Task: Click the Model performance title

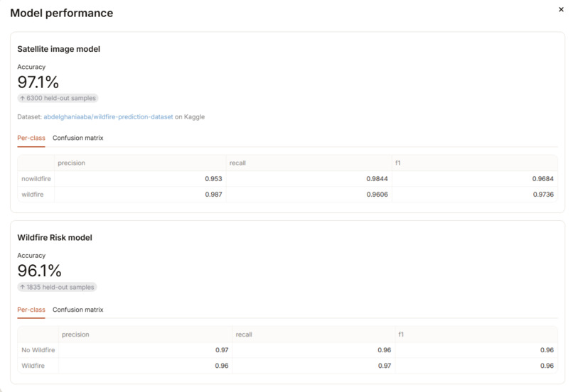Action: (x=61, y=13)
